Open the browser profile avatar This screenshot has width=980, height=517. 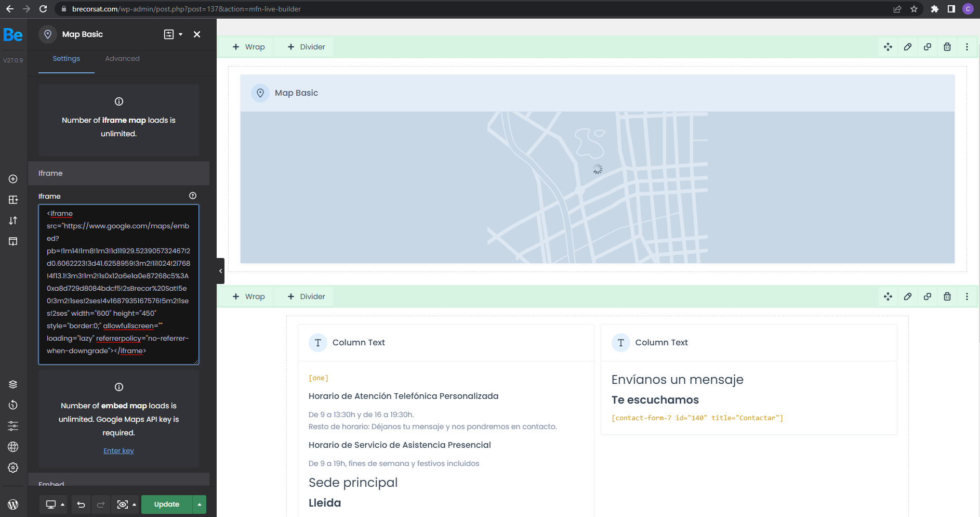click(x=968, y=9)
